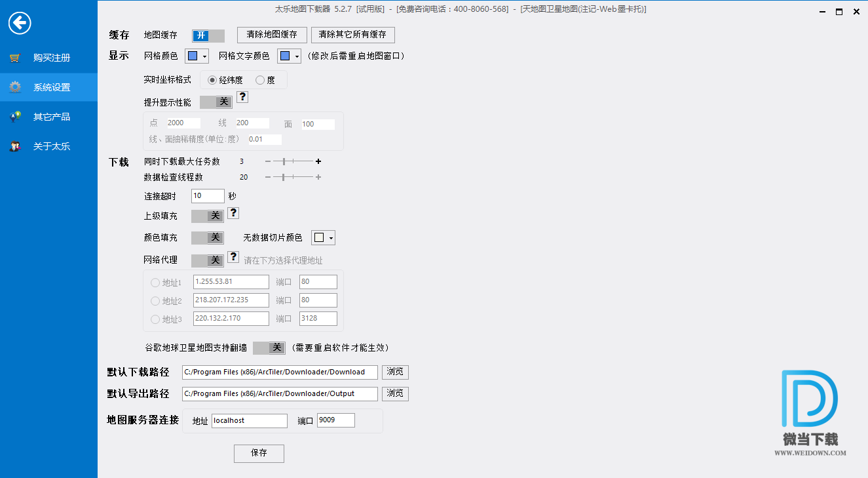
Task: Click 地址3 port field 3128
Action: coord(318,319)
